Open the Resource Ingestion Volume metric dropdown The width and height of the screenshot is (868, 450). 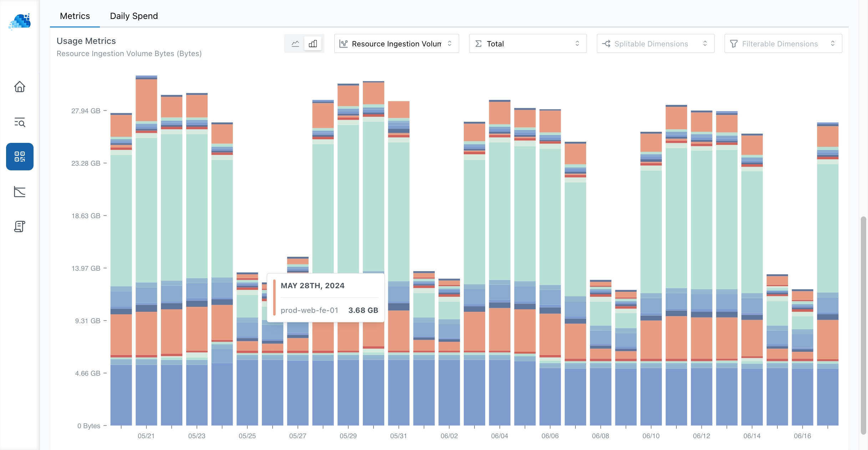[x=396, y=44]
